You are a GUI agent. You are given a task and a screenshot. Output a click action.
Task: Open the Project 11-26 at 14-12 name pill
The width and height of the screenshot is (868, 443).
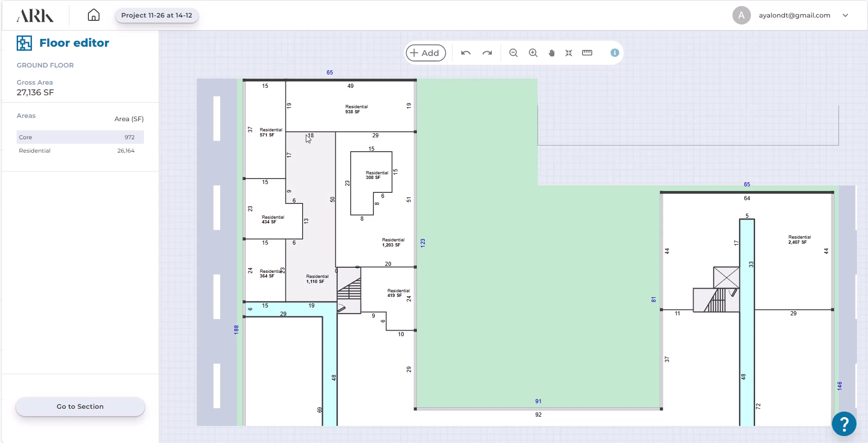(x=156, y=15)
